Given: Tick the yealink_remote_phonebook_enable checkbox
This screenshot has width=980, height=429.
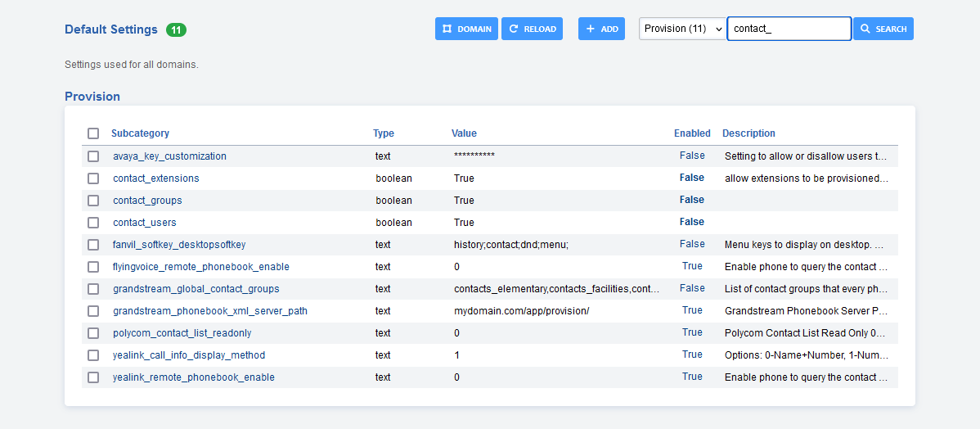Looking at the screenshot, I should (x=93, y=377).
